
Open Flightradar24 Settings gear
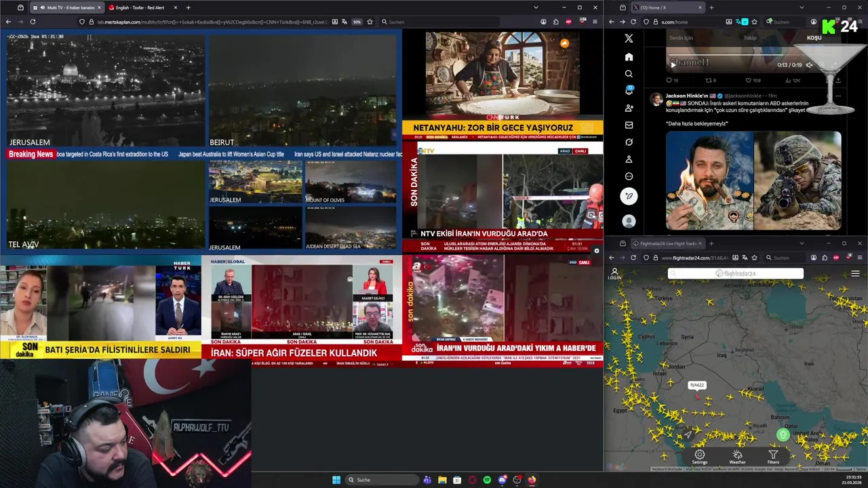click(x=699, y=457)
